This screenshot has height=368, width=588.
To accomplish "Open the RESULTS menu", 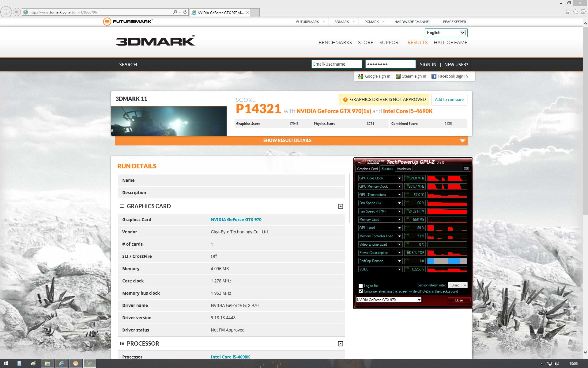I will pos(417,43).
